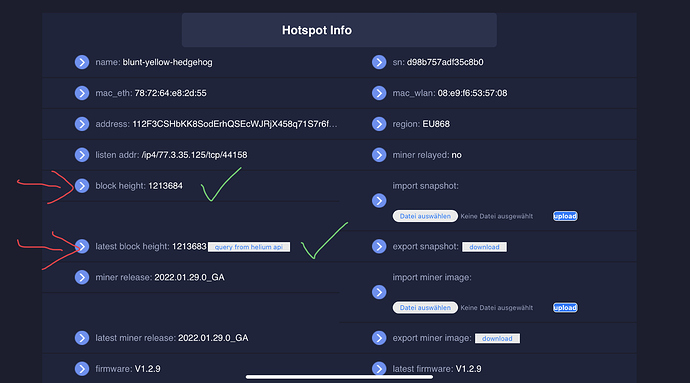Click the arrow icon next to import snapshot
Viewport: 690px width, 383px height.
pos(379,201)
